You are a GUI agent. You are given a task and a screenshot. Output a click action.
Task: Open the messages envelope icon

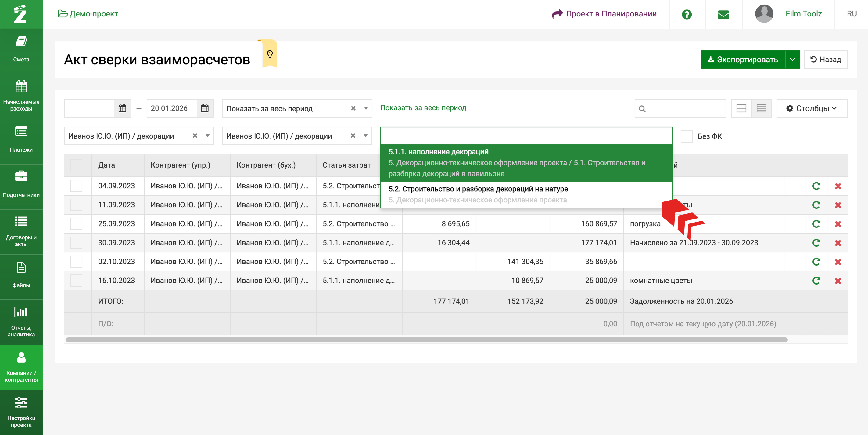[723, 14]
